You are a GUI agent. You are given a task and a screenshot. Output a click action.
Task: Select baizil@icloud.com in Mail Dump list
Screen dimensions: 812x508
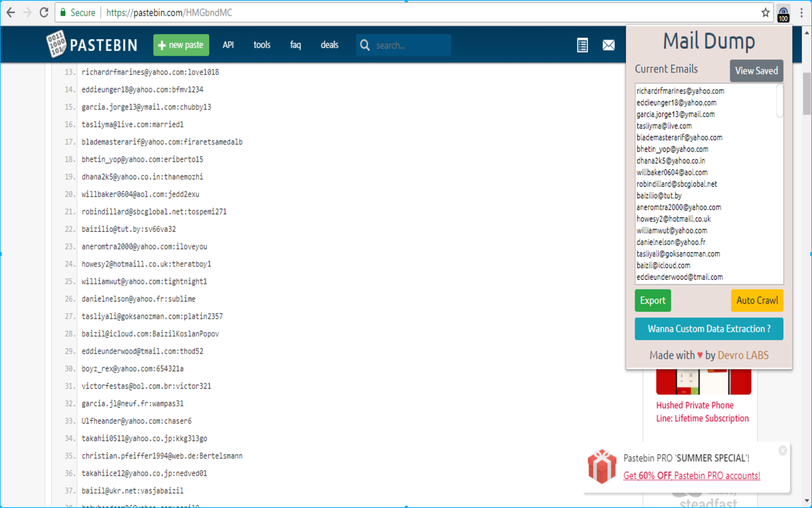(x=664, y=265)
